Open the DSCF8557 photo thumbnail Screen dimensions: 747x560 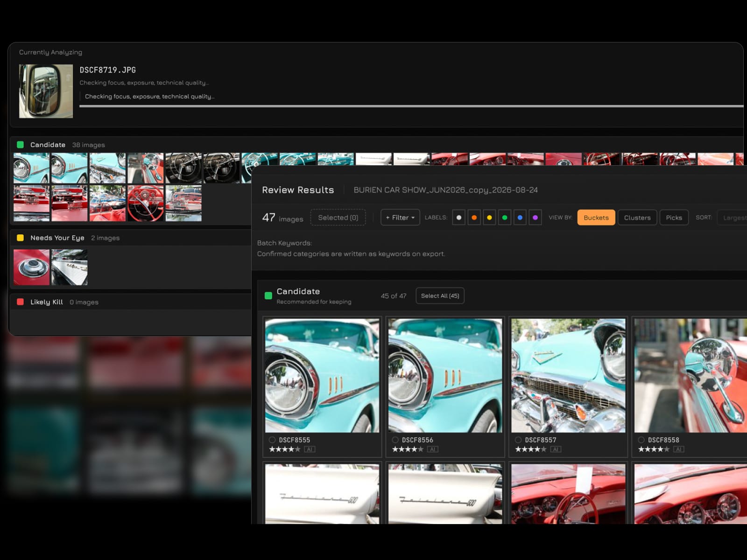coord(568,376)
